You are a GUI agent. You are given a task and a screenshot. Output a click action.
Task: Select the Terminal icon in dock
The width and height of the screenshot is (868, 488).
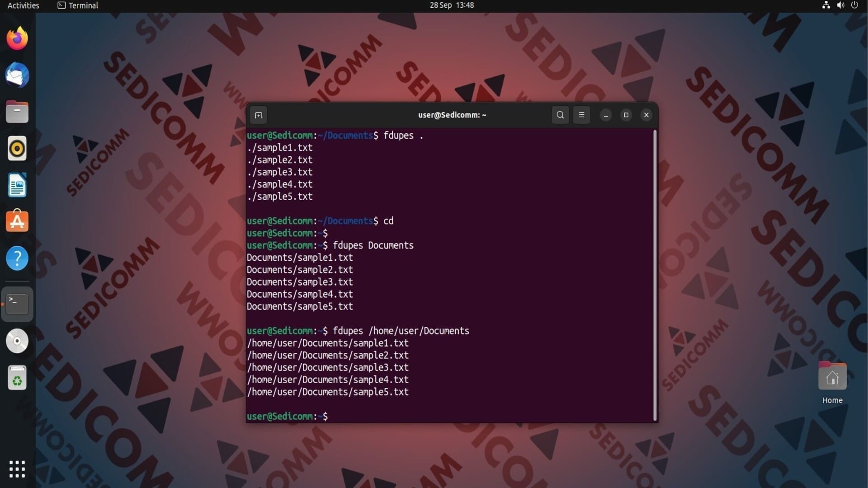17,304
